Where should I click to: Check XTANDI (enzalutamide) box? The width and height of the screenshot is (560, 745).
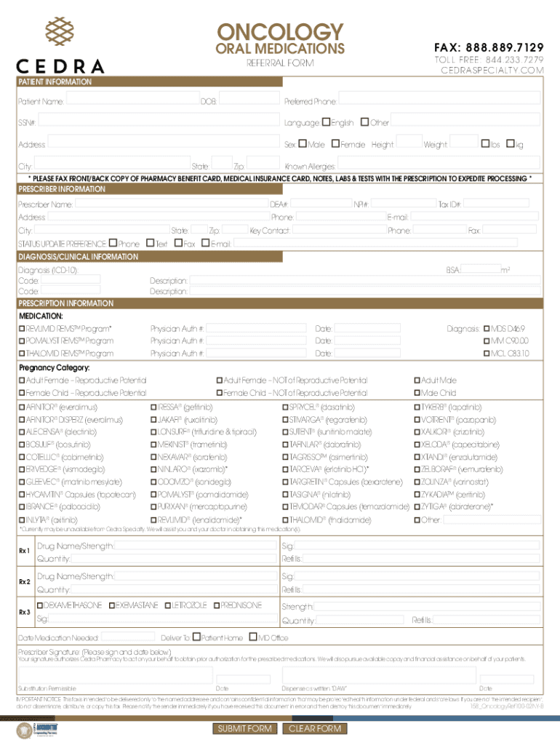coord(417,457)
